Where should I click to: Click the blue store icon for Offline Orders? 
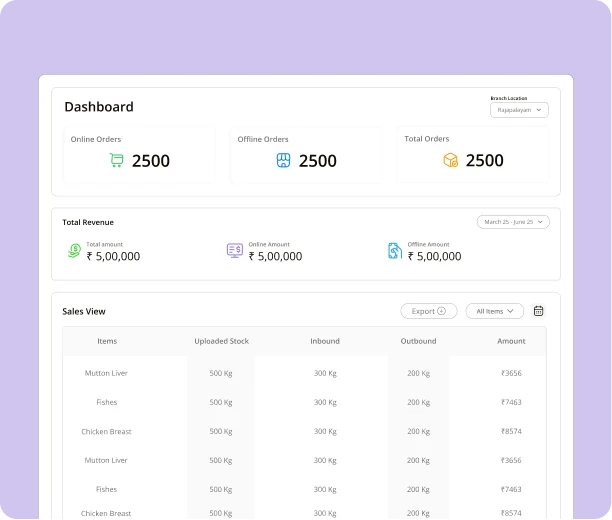click(283, 160)
